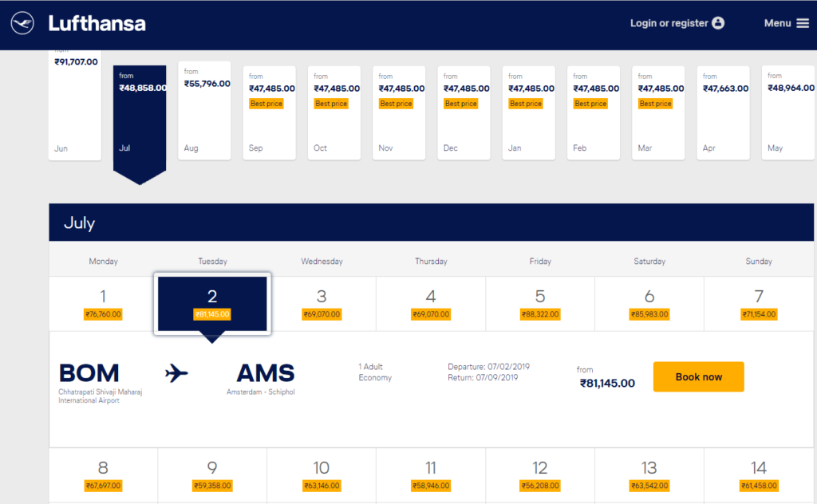Click the Best price badge under Dec
This screenshot has width=817, height=504.
point(460,104)
